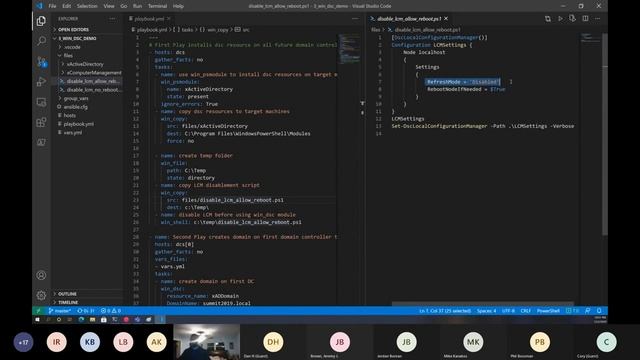Click the PowerShell language mode in status bar
640x360 pixels.
[548, 311]
